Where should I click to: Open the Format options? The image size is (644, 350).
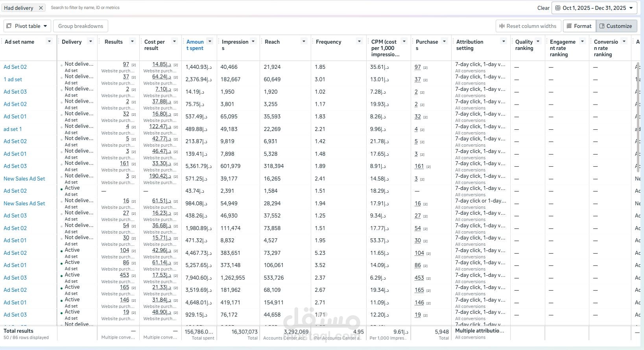tap(579, 26)
